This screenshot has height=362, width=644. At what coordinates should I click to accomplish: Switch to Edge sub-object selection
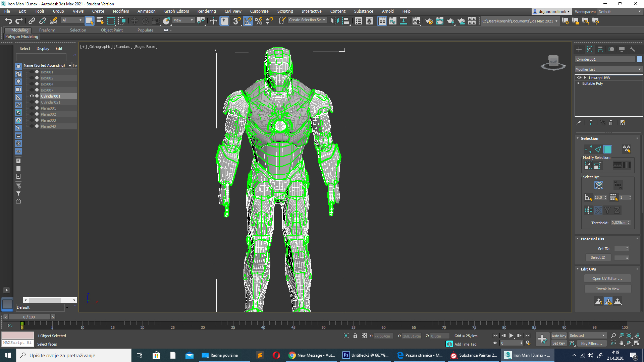click(x=598, y=149)
